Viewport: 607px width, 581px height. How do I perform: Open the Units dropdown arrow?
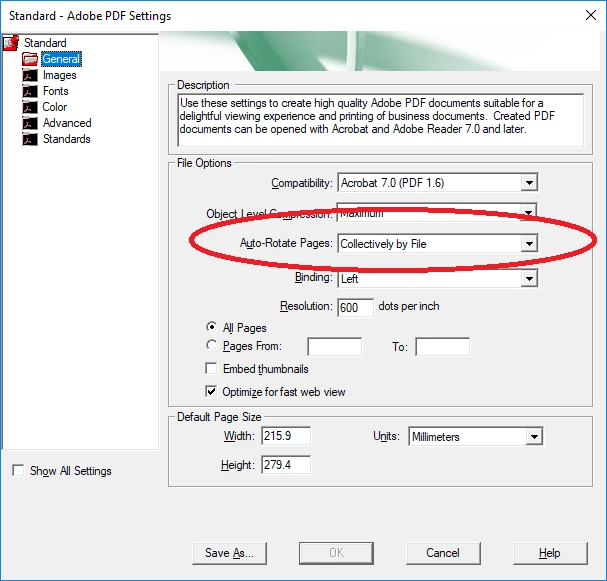coord(534,437)
